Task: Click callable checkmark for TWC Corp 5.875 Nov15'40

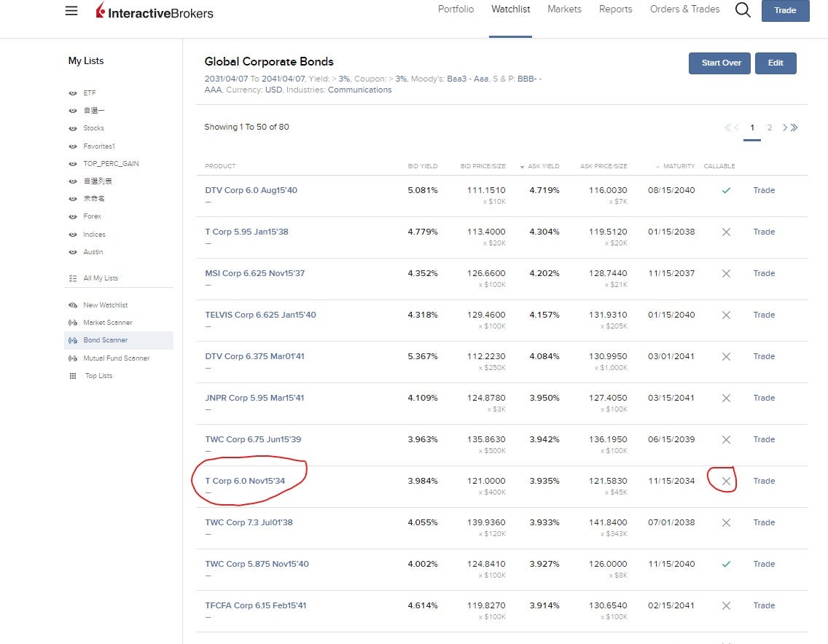Action: click(726, 564)
